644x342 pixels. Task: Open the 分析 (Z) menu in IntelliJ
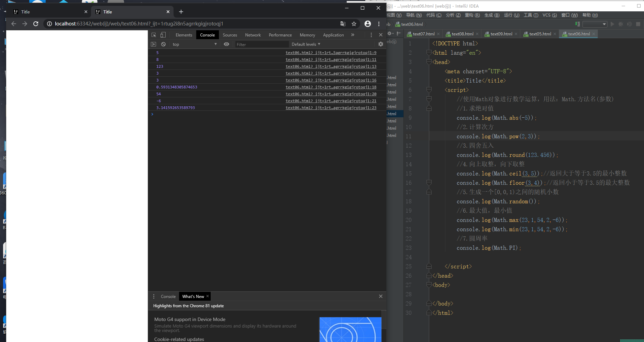[x=453, y=15]
